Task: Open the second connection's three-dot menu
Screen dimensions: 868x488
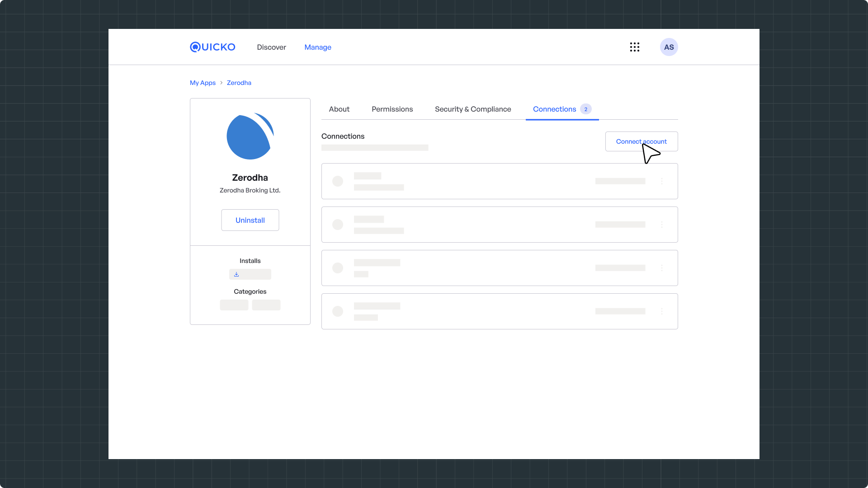Action: coord(662,225)
